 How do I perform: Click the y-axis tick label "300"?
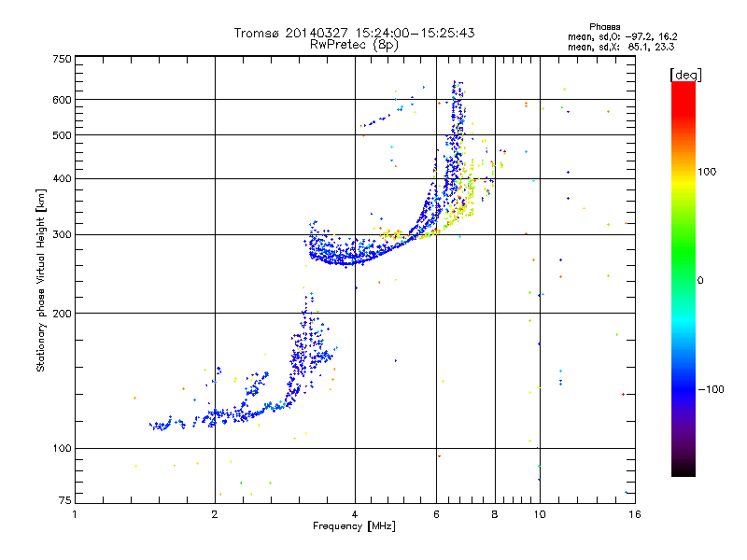tap(62, 235)
